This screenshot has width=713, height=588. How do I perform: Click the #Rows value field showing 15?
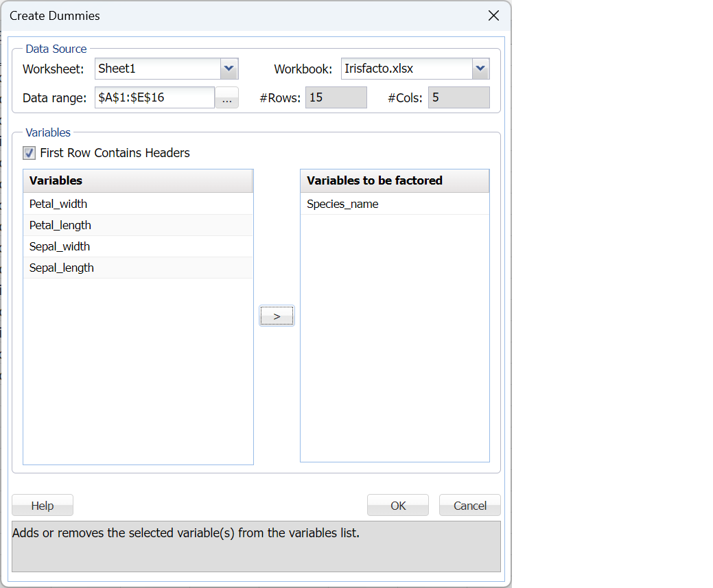(336, 97)
